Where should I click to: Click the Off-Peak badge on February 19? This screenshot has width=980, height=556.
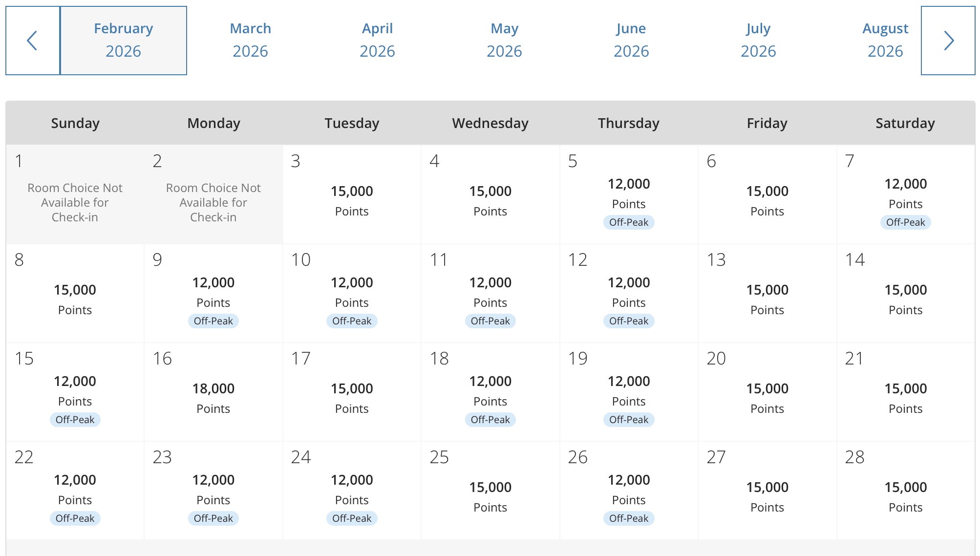(629, 420)
